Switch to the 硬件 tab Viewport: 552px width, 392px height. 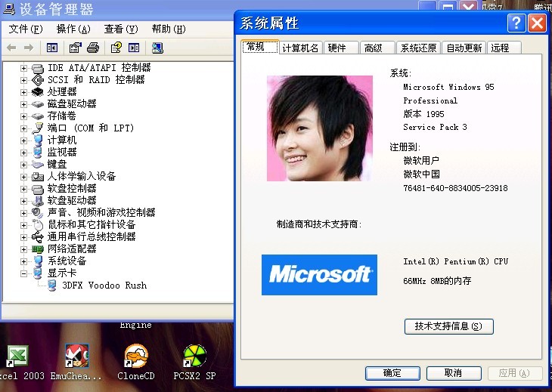(x=341, y=48)
